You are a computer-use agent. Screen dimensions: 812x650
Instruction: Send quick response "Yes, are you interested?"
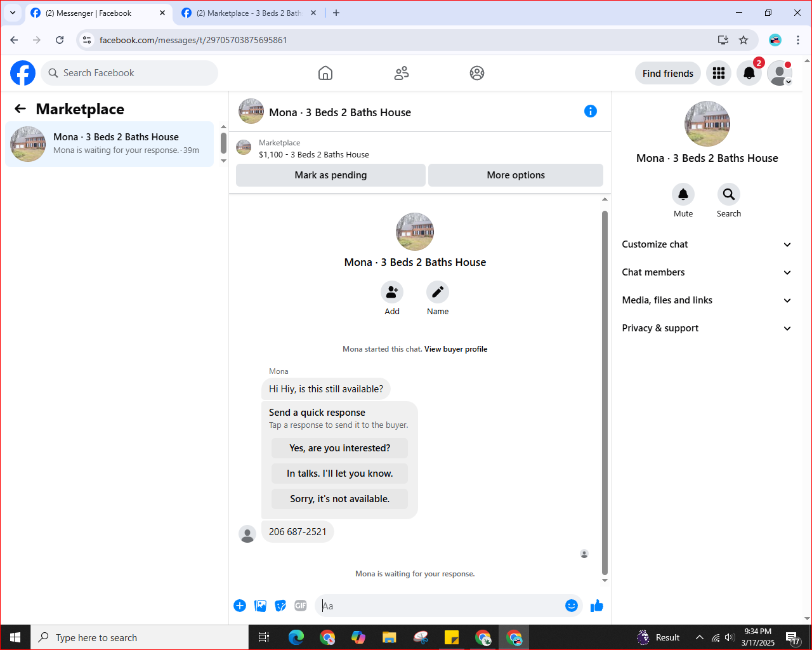point(340,448)
